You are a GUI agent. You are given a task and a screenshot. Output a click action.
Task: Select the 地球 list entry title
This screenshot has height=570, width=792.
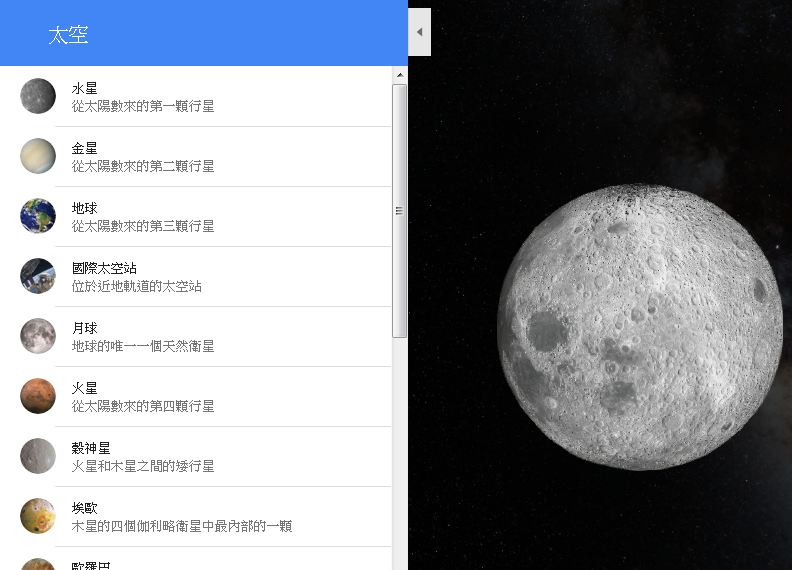(x=84, y=208)
